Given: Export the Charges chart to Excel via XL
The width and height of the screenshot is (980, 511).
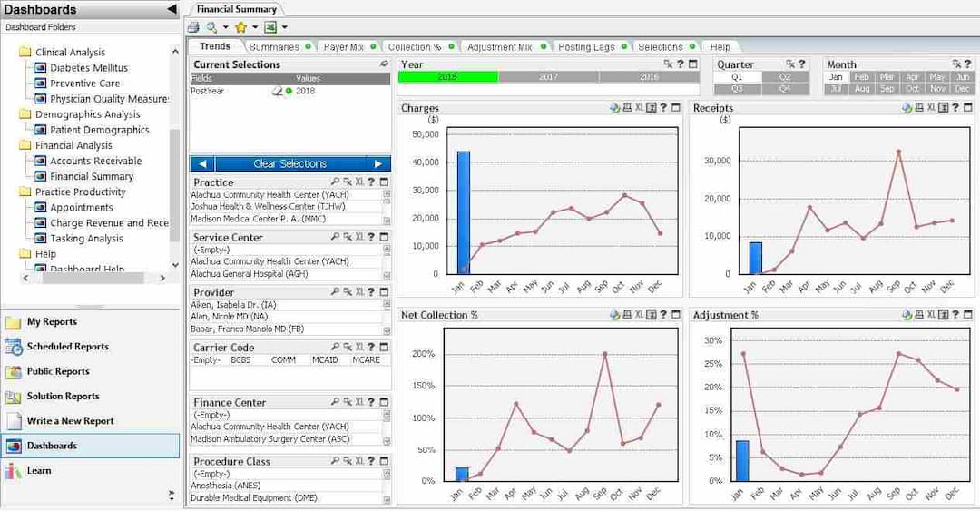Looking at the screenshot, I should 639,108.
